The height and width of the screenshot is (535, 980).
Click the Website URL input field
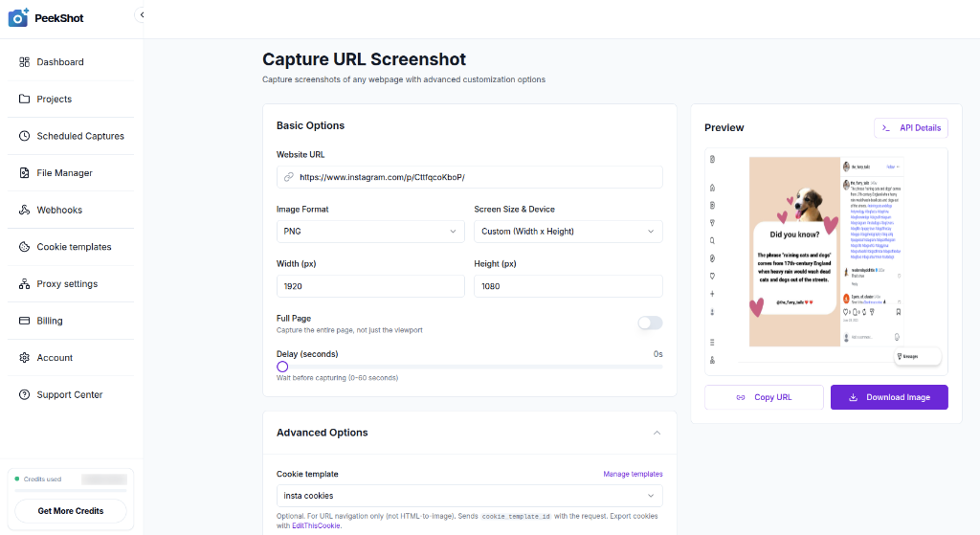pyautogui.click(x=469, y=177)
